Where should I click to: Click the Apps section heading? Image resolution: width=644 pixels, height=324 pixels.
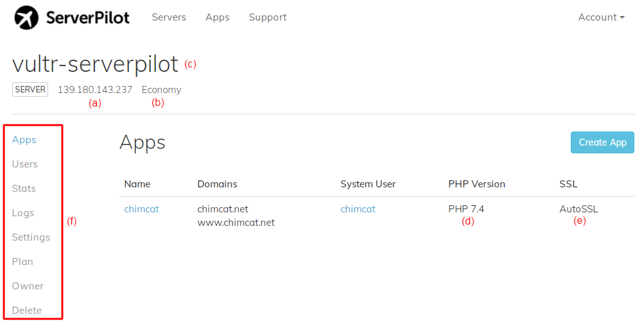tap(142, 143)
